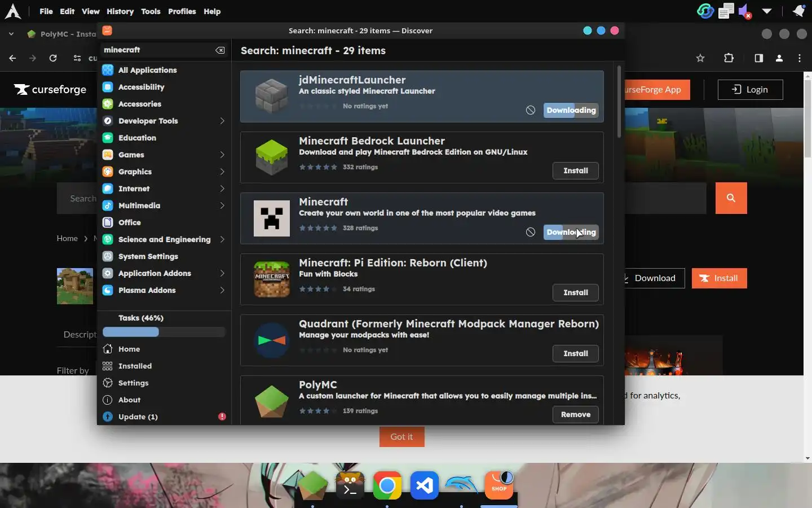This screenshot has width=812, height=508.
Task: Expand Plasma Addons subcategories arrow
Action: [x=222, y=290]
